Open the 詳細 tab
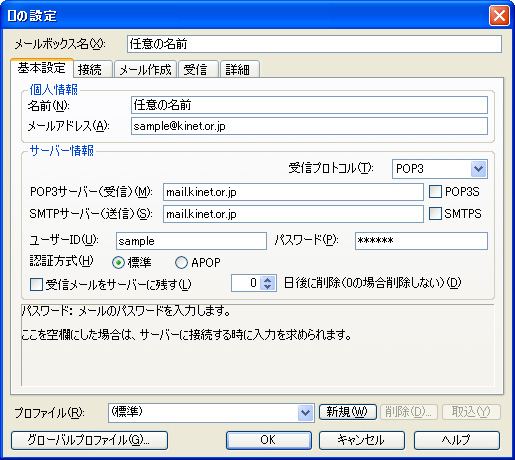 pyautogui.click(x=239, y=69)
